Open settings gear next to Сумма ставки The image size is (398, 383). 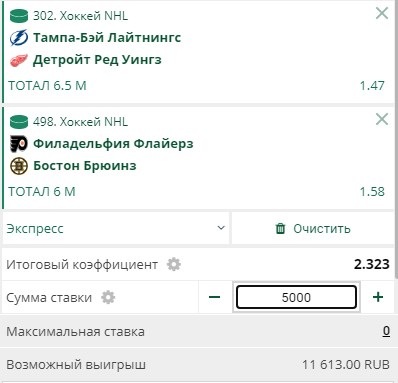108,297
